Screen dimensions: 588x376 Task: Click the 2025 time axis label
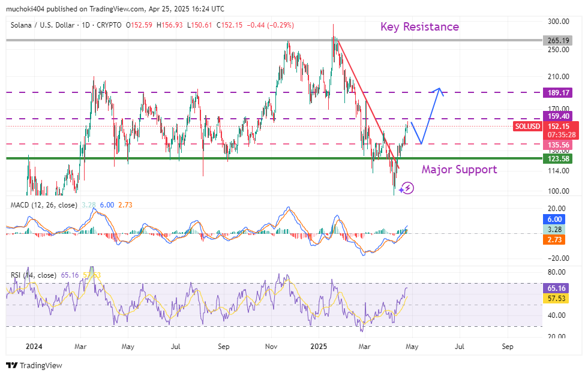(x=319, y=347)
